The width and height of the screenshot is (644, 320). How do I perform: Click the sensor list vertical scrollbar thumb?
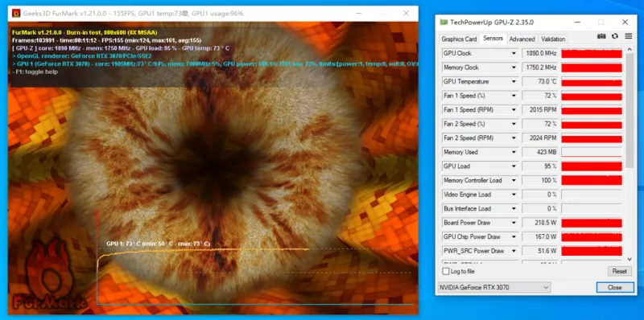(x=630, y=111)
